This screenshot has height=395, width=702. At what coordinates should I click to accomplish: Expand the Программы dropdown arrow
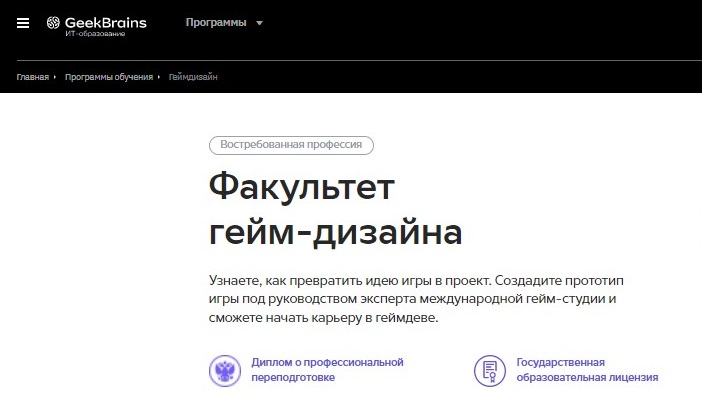pyautogui.click(x=259, y=23)
